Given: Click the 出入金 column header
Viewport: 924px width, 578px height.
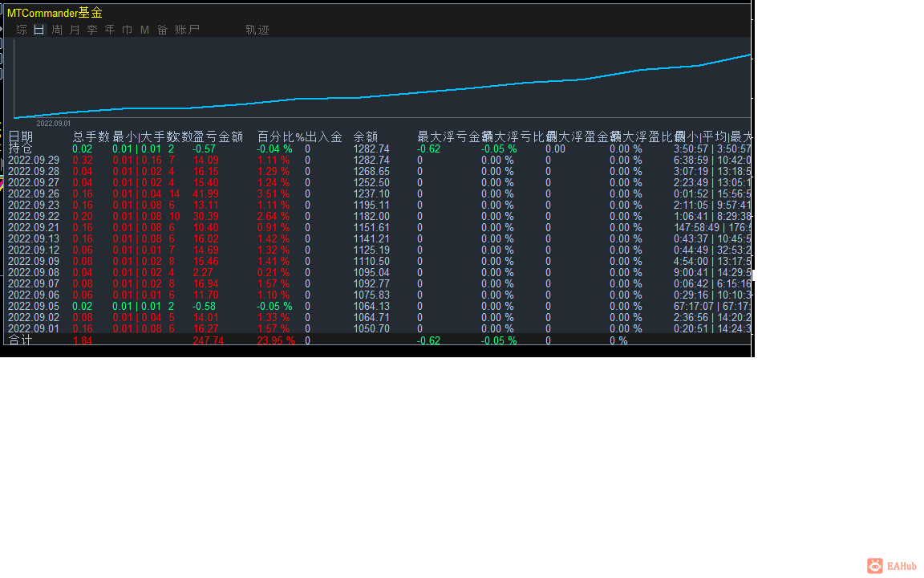Looking at the screenshot, I should click(323, 136).
